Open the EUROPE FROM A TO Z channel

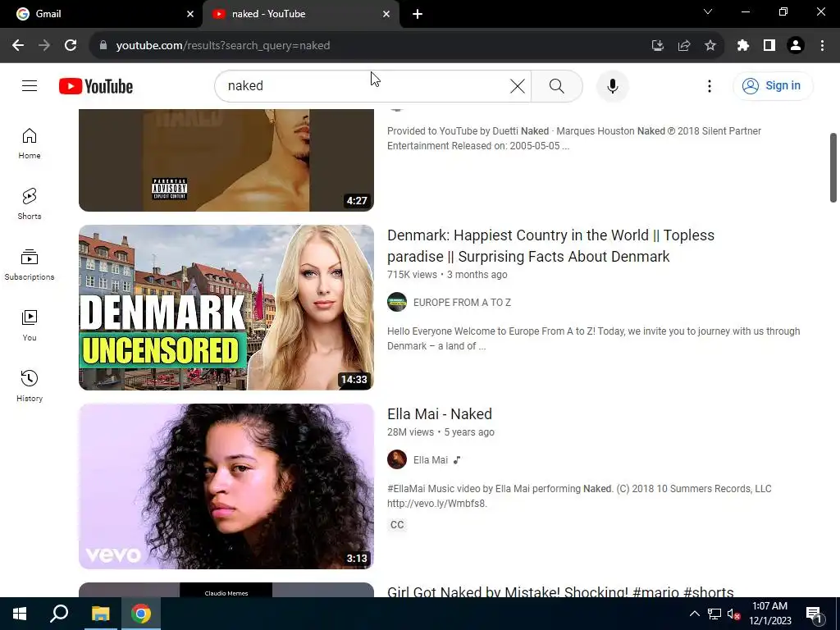click(x=462, y=303)
